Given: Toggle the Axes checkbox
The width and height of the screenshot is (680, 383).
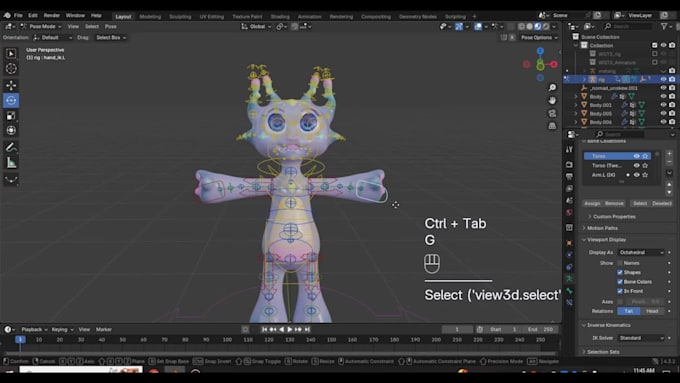Looking at the screenshot, I should click(x=620, y=301).
